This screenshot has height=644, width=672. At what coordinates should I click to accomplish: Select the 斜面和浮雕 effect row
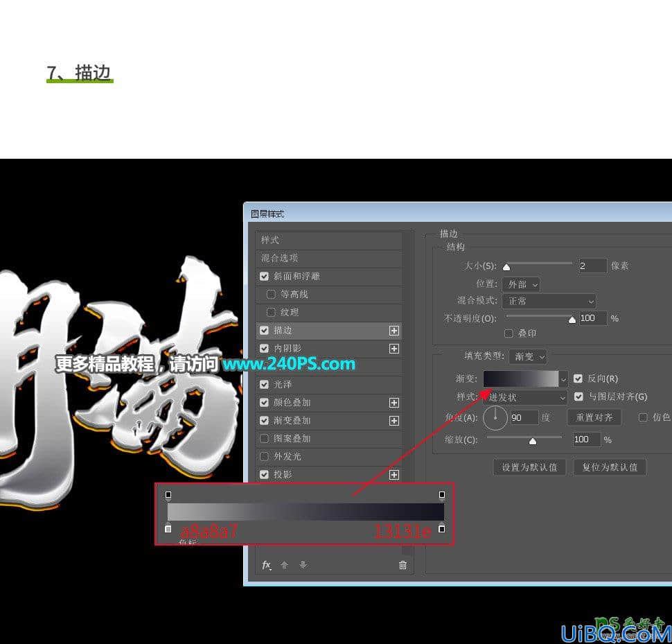328,276
